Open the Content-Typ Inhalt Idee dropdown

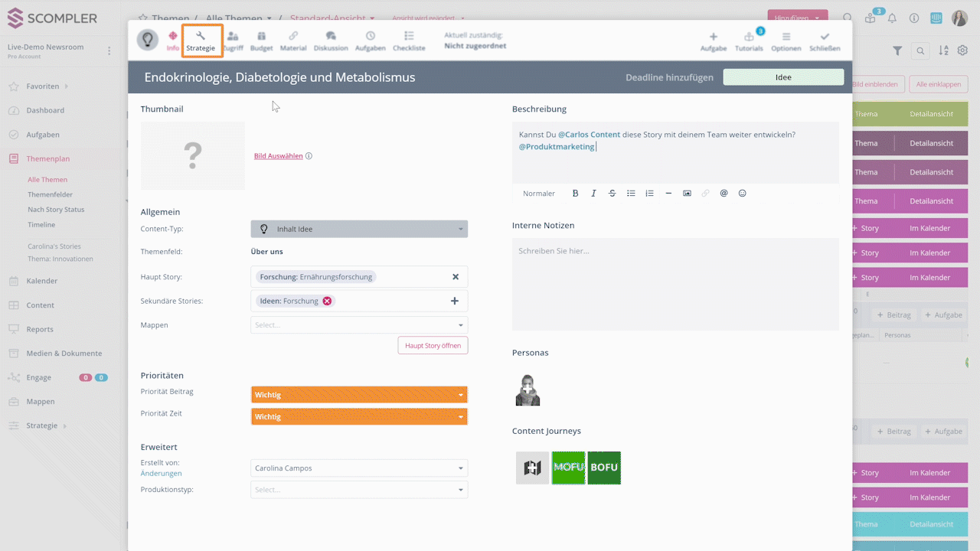(x=359, y=229)
